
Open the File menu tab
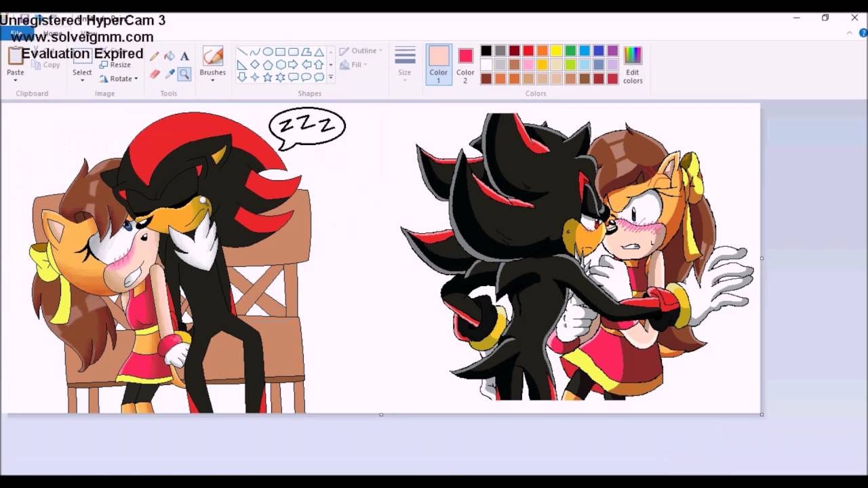point(16,33)
